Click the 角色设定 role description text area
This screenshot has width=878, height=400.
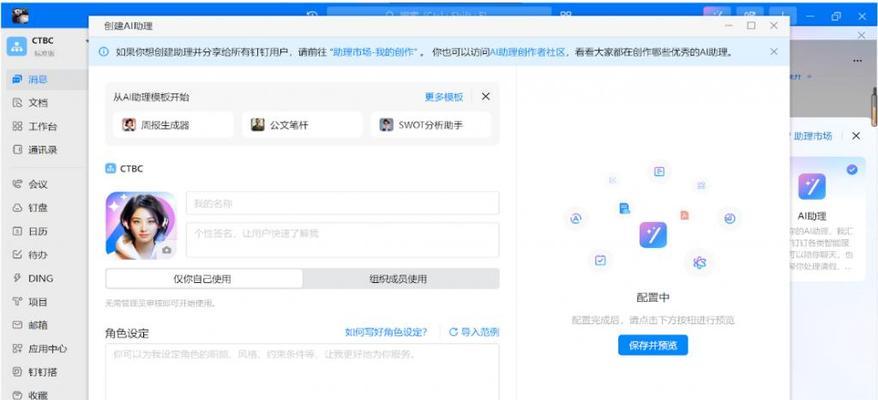pos(302,371)
